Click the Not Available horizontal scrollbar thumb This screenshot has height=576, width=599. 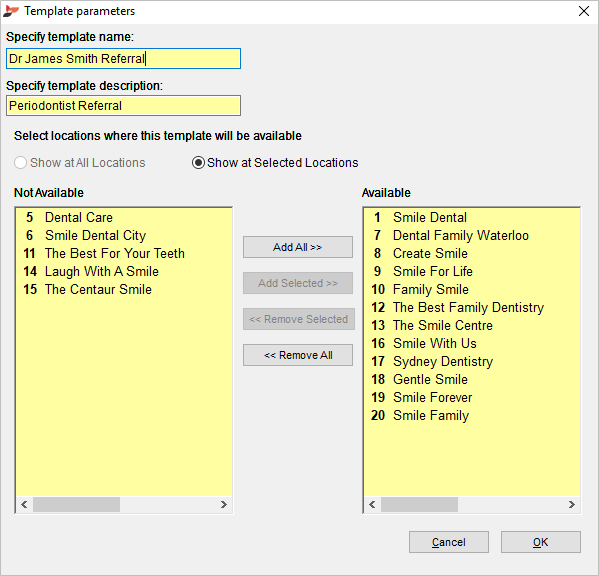tap(76, 505)
